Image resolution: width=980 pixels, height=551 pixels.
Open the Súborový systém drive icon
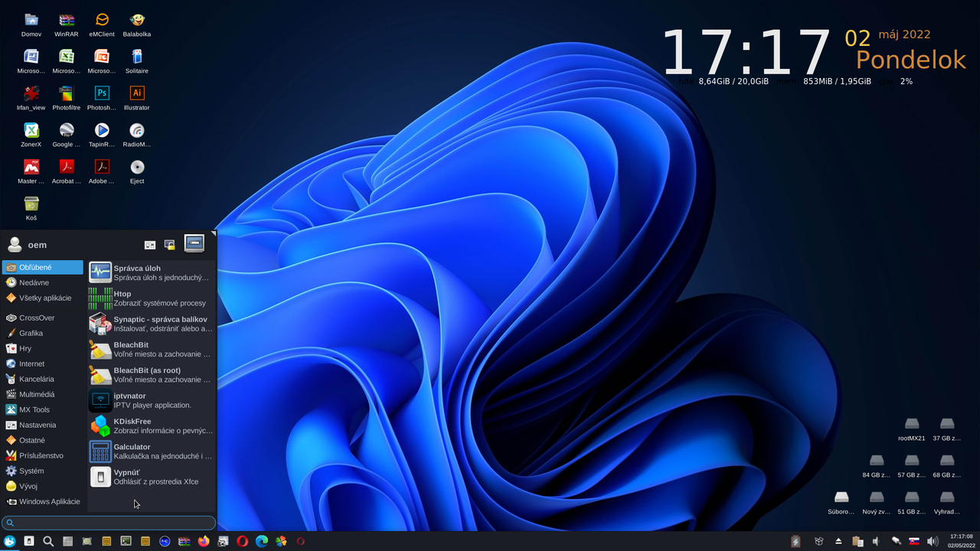tap(841, 502)
